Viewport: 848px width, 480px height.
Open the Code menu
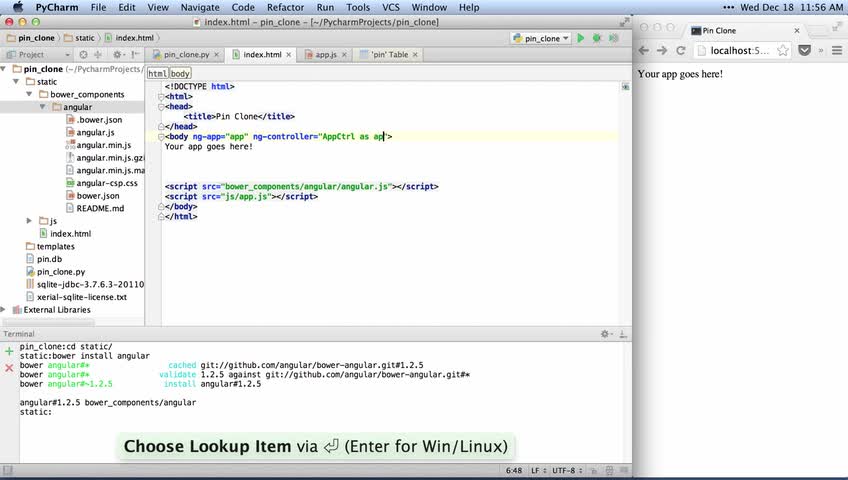[x=243, y=8]
